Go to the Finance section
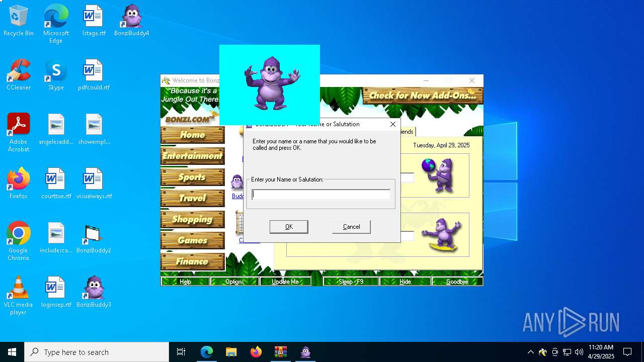The image size is (644, 362). click(193, 261)
